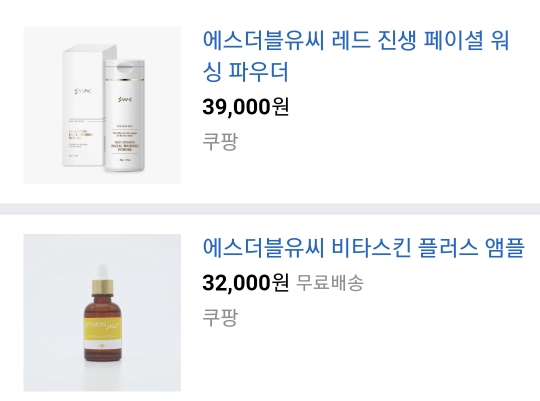Click the white powder bottle beside the box
The image size is (540, 401).
[125, 115]
